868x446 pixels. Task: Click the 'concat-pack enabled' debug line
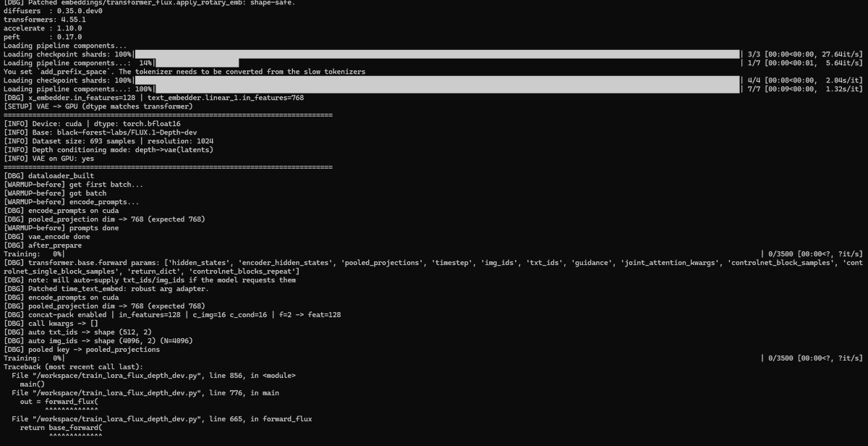pyautogui.click(x=172, y=315)
